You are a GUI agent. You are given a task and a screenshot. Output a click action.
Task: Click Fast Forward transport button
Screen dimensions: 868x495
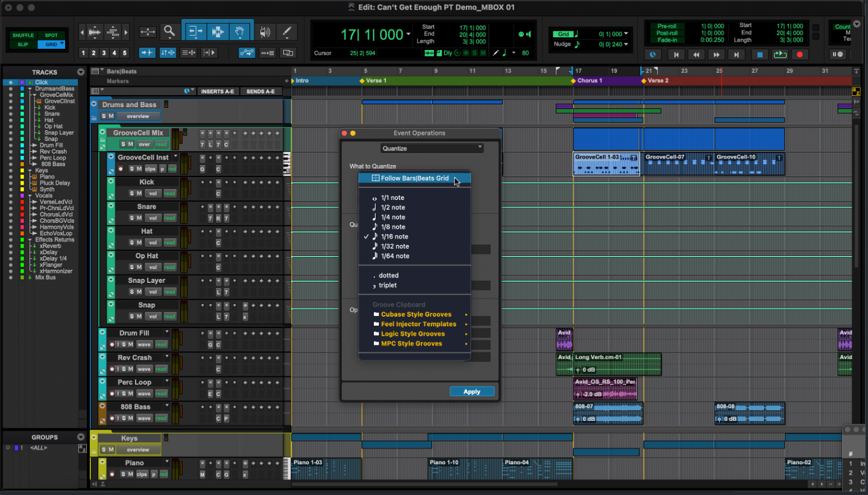pyautogui.click(x=716, y=55)
